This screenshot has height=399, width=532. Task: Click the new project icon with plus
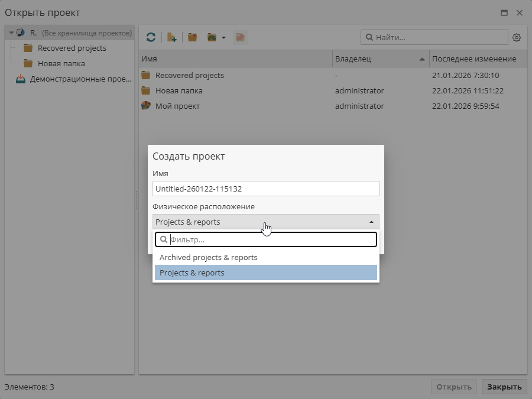172,37
